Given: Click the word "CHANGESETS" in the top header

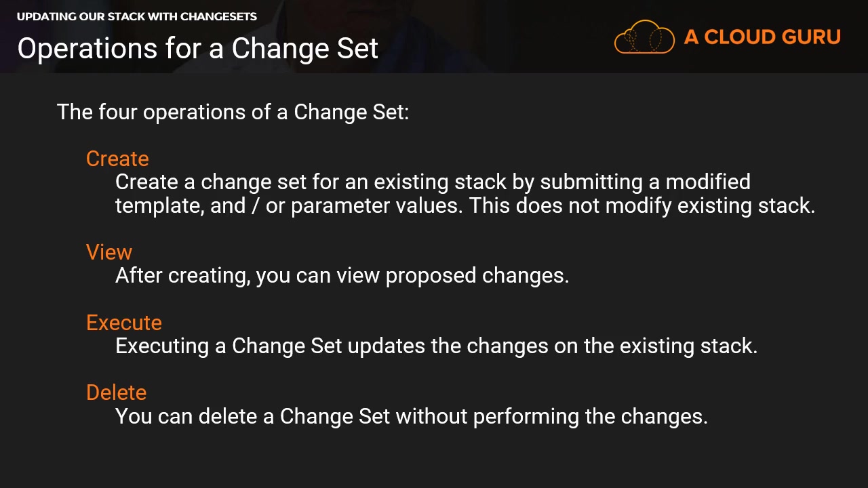Looking at the screenshot, I should pyautogui.click(x=218, y=16).
